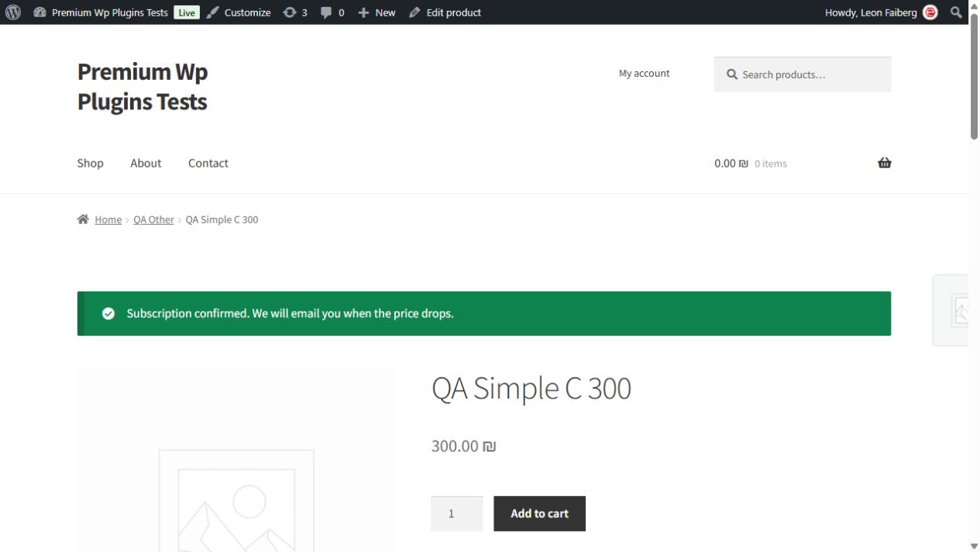Click the Add to cart button

[x=540, y=513]
